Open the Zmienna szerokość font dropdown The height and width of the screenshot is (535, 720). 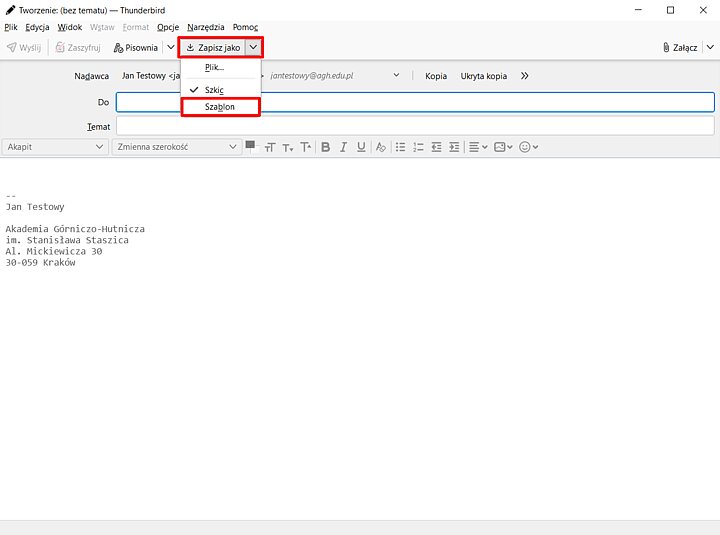177,147
